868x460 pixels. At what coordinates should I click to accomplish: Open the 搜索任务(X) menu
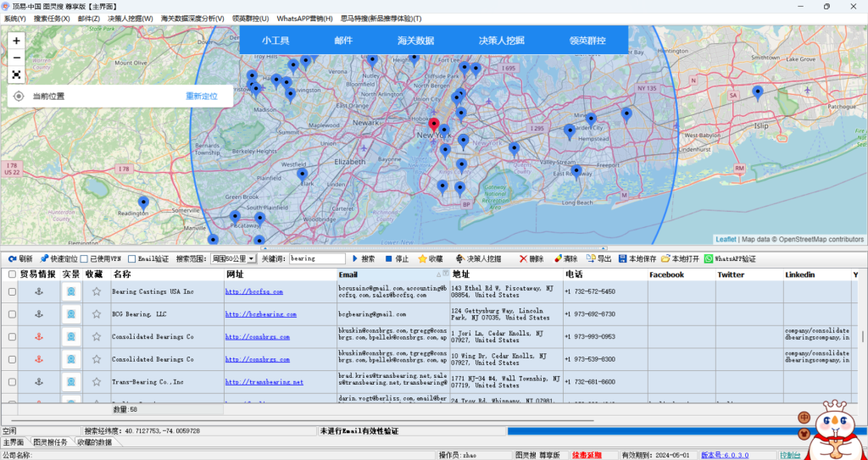tap(53, 18)
